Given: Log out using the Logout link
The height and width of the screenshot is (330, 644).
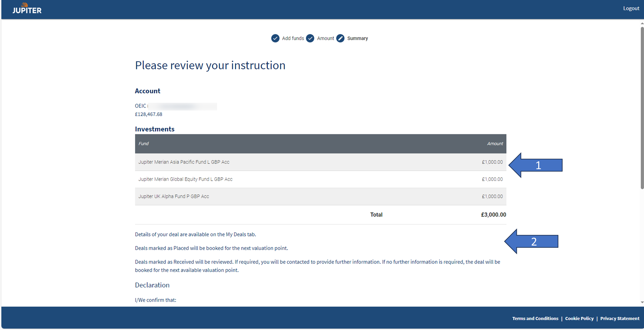Looking at the screenshot, I should (x=631, y=8).
